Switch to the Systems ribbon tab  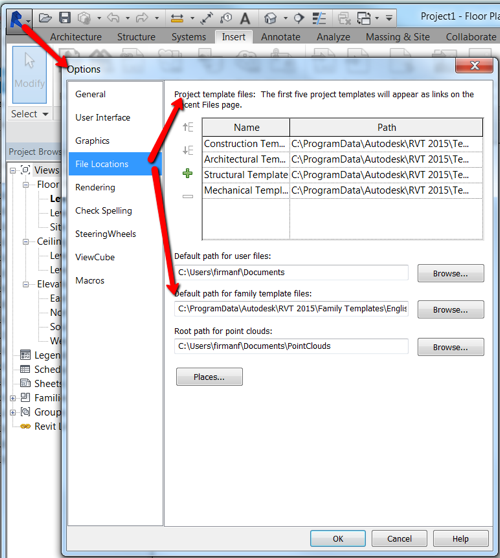(x=189, y=37)
